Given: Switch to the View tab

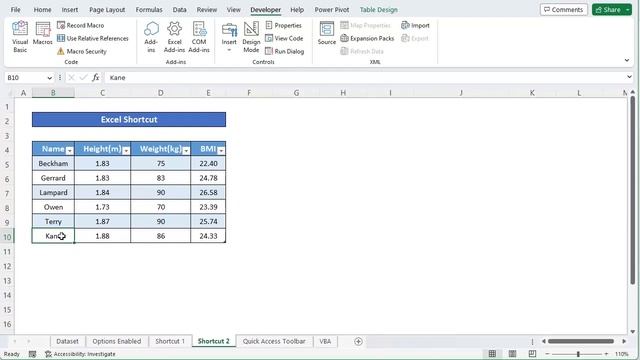Looking at the screenshot, I should (233, 9).
